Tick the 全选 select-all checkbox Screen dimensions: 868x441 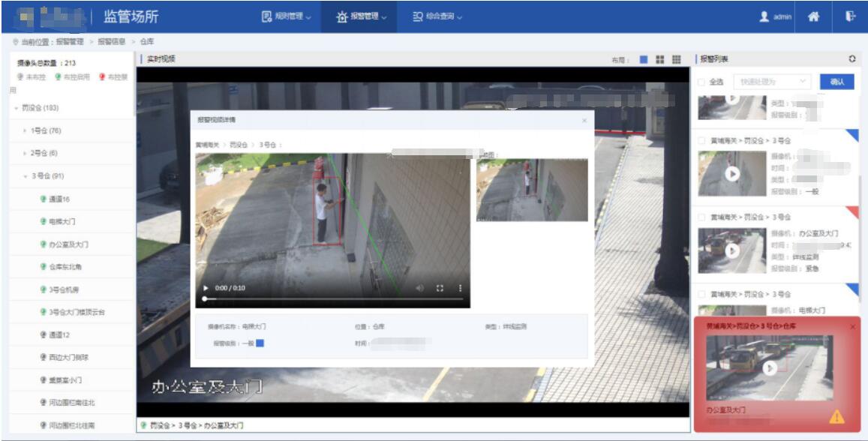tap(701, 82)
